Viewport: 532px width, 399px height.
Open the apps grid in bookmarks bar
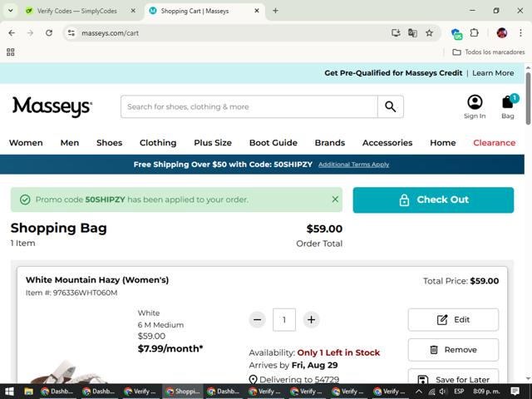click(x=11, y=52)
